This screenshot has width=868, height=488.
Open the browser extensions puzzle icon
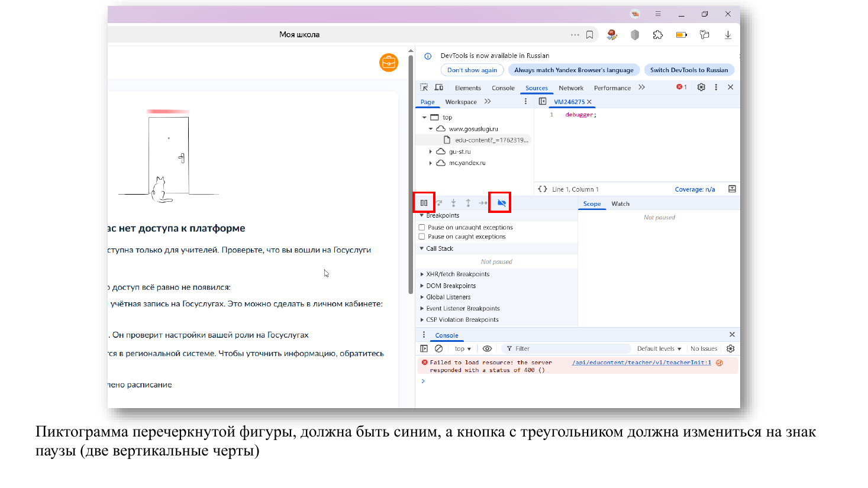coord(658,35)
